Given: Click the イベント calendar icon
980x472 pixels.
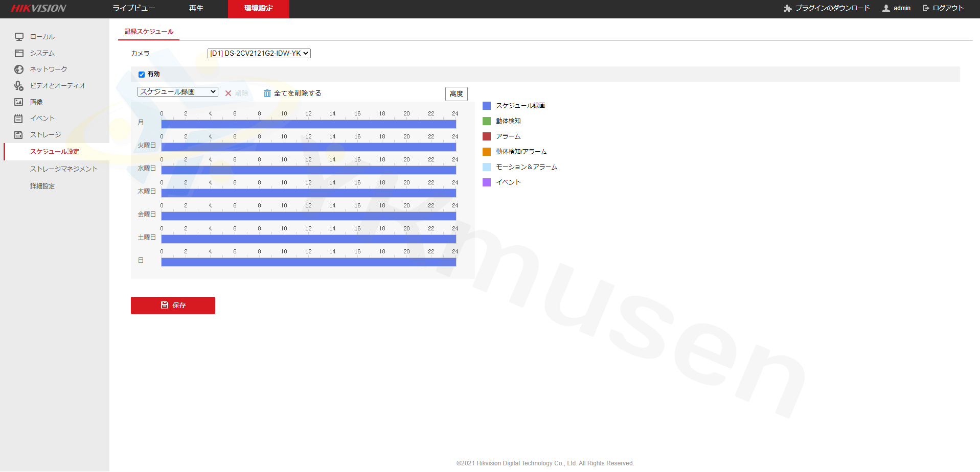Looking at the screenshot, I should (19, 119).
